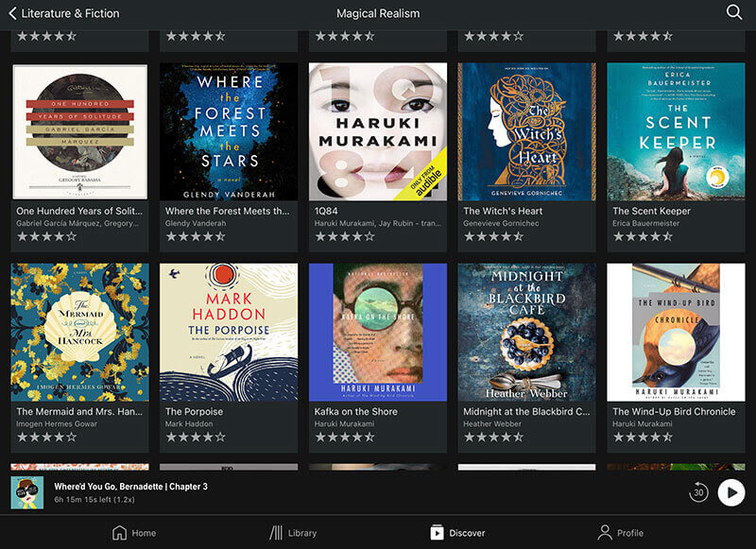
Task: Click The Wind-Up Bird Chronicle title text
Action: click(674, 412)
